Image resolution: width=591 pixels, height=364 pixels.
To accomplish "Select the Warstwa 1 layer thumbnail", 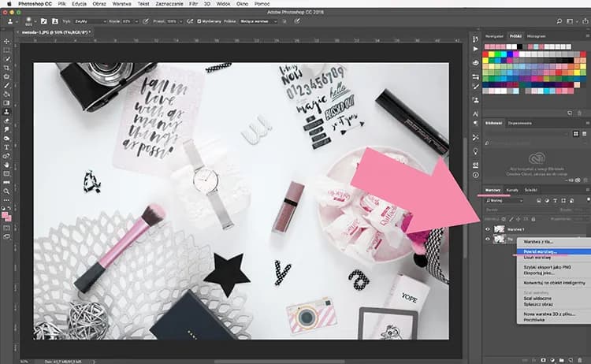I will click(x=498, y=228).
